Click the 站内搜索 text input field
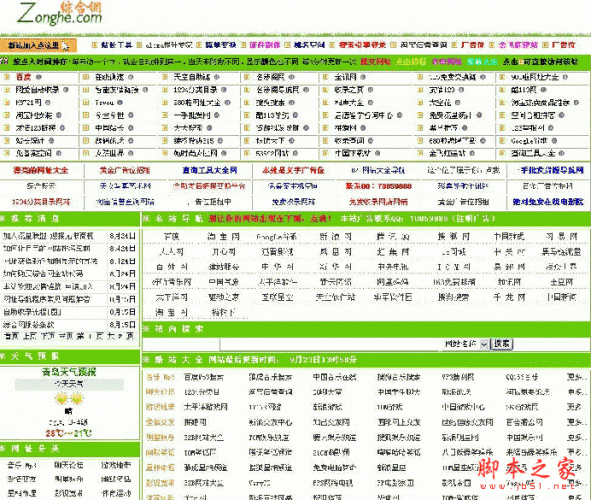The width and height of the screenshot is (591, 500). tap(329, 344)
